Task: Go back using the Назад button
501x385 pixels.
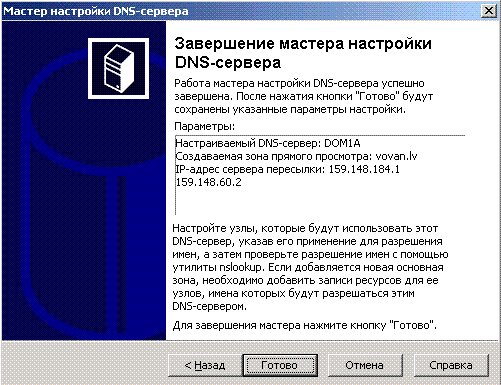Action: (x=205, y=365)
